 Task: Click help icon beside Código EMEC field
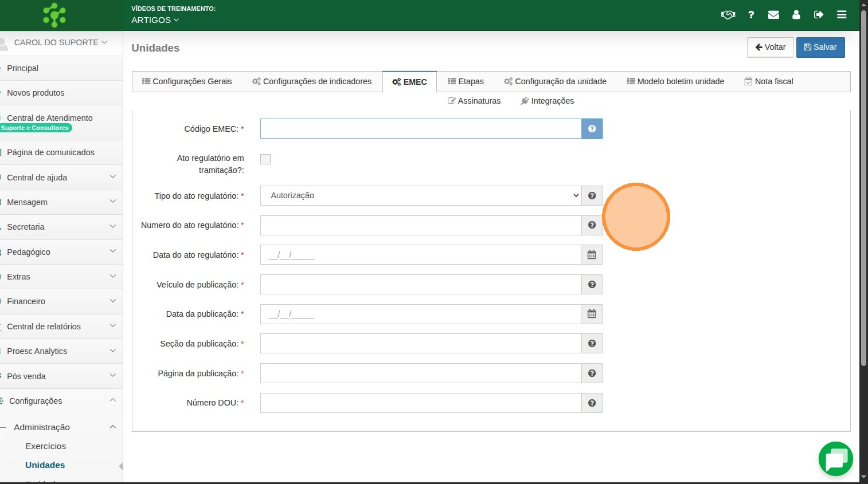[592, 129]
